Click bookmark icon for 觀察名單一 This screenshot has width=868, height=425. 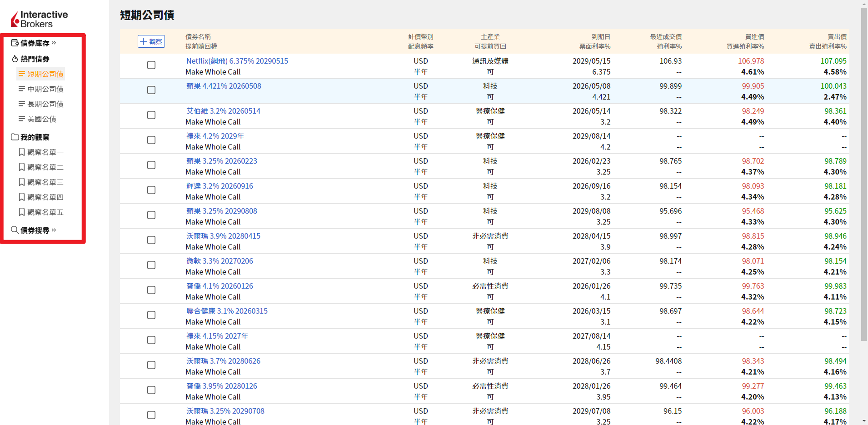point(22,152)
